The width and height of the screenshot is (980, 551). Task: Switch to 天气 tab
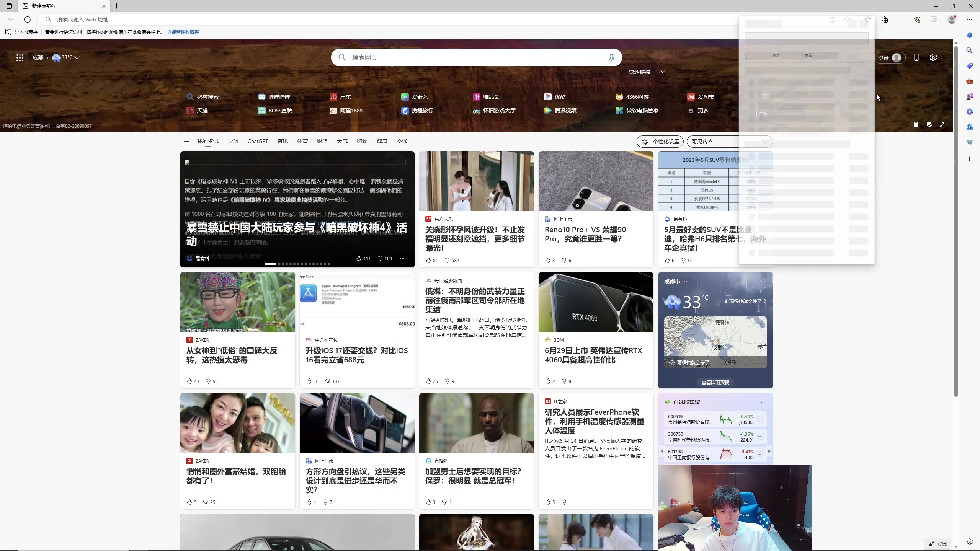click(x=342, y=142)
